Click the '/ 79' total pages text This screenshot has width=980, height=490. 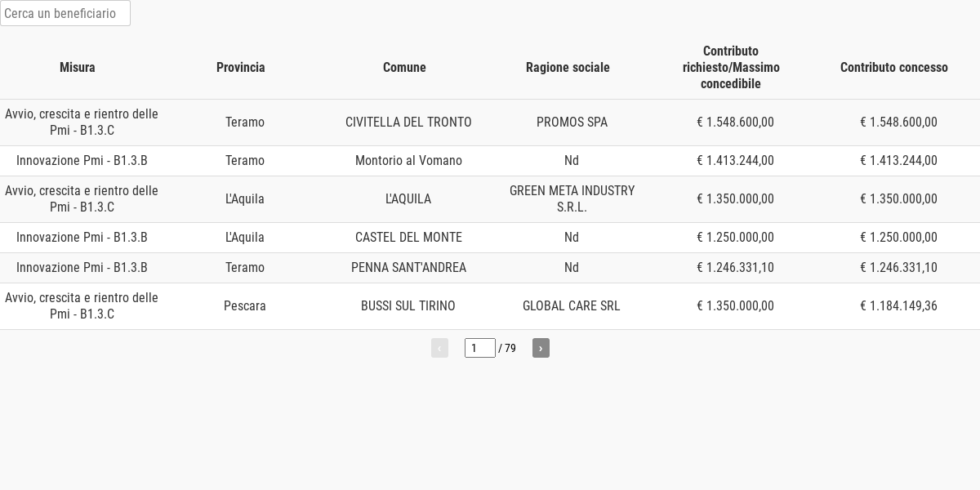pos(507,348)
